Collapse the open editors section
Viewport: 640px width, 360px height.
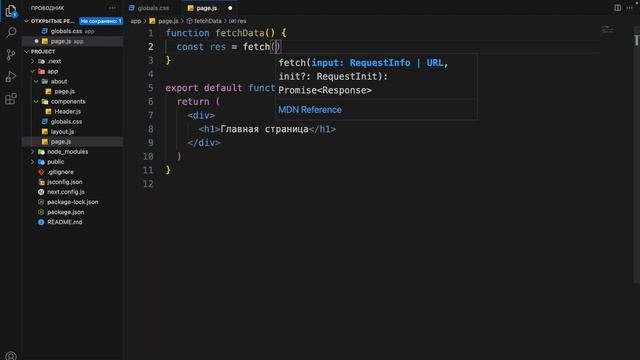tap(27, 21)
